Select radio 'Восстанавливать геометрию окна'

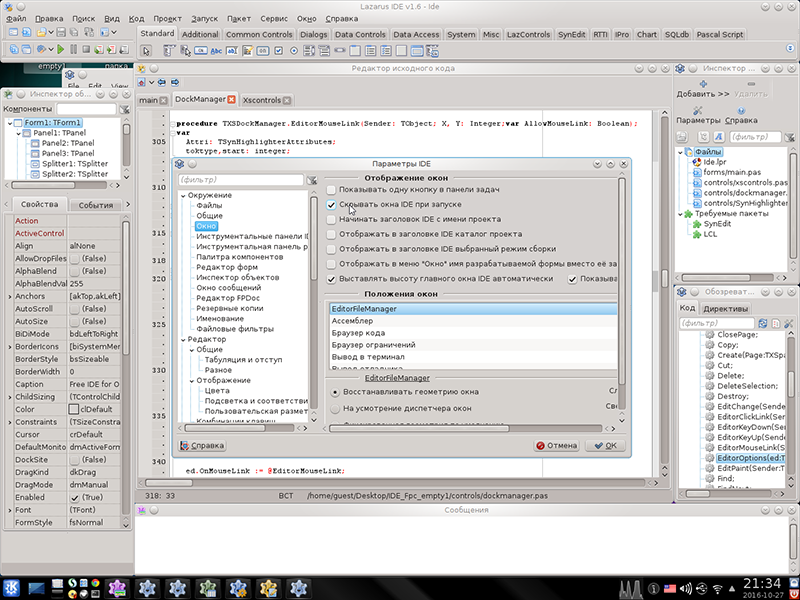tap(335, 392)
